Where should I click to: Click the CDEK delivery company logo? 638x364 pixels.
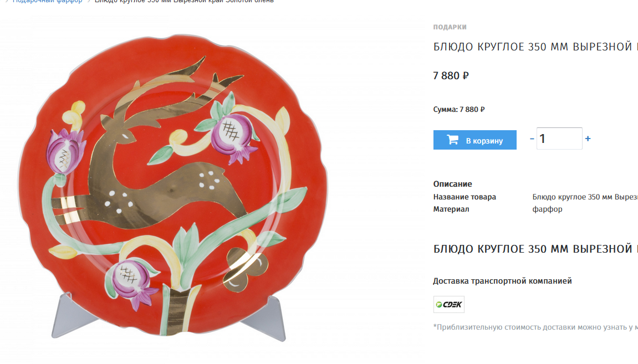pos(449,304)
